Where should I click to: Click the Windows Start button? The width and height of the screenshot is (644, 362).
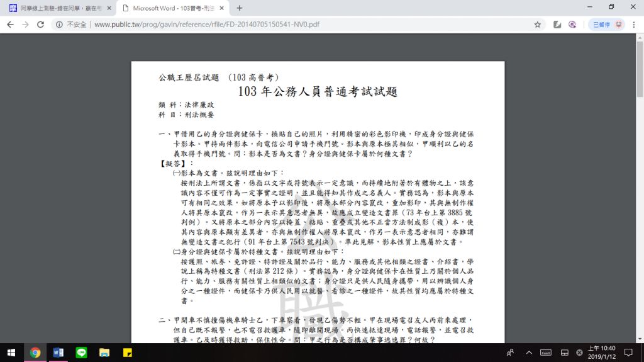(11, 353)
